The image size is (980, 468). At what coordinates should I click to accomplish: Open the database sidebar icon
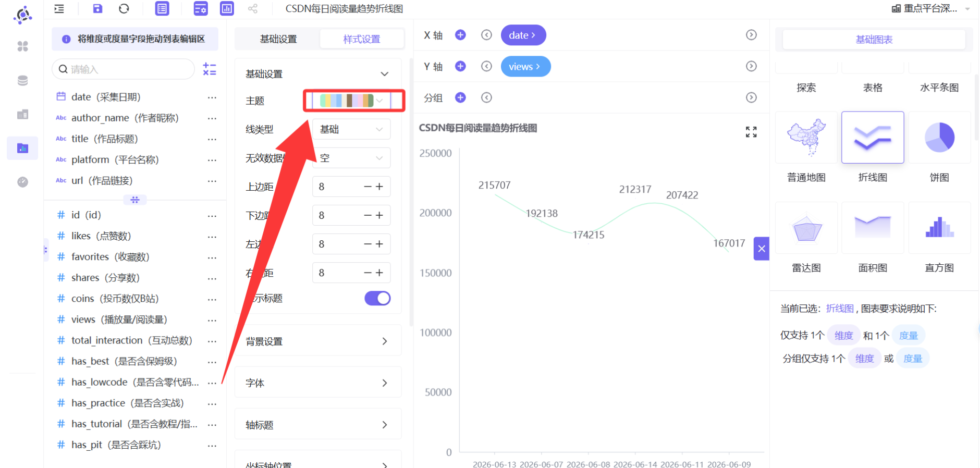point(22,80)
